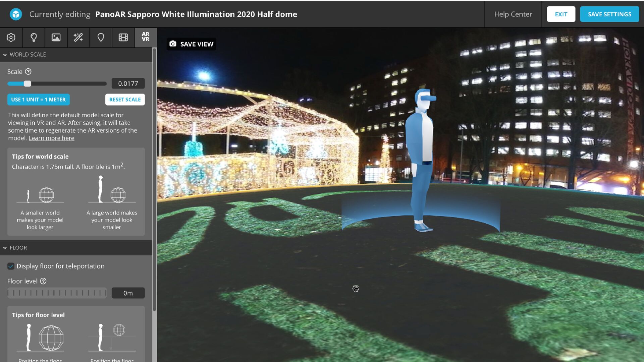Select the AR VR tab

pos(146,37)
